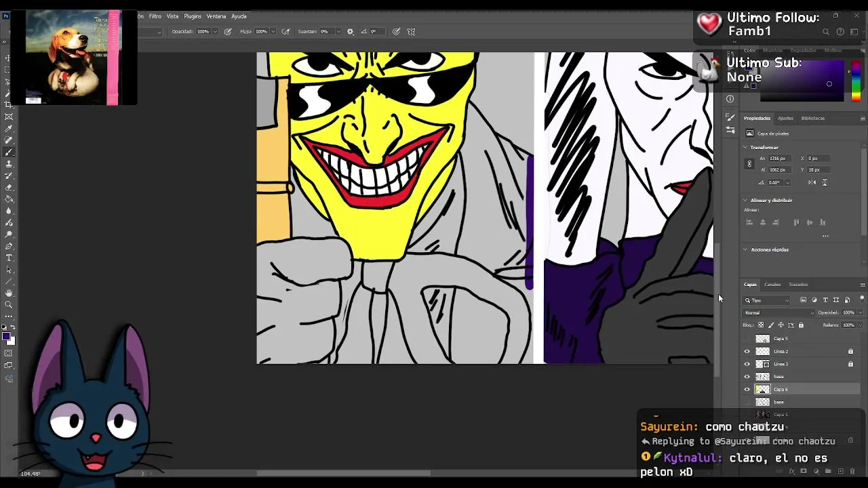Select the Path Selection tool
The image size is (868, 488).
9,270
